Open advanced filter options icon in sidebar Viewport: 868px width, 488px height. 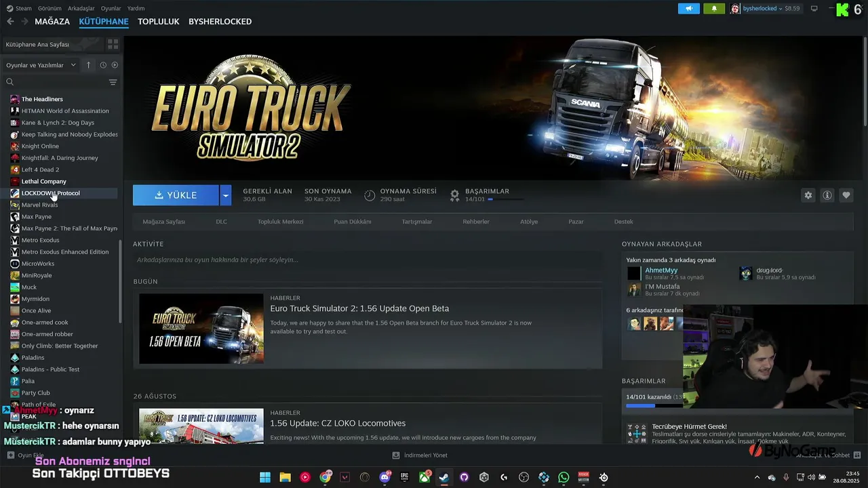(x=113, y=82)
